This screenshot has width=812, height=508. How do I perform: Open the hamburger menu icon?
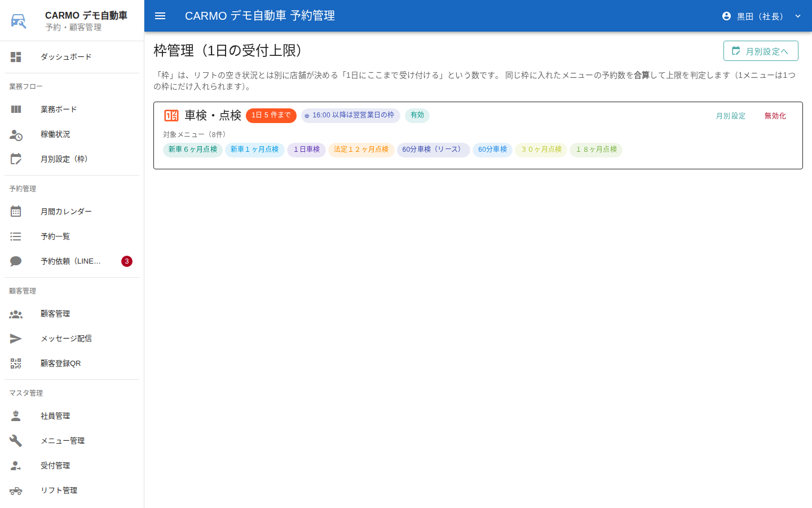coord(160,16)
